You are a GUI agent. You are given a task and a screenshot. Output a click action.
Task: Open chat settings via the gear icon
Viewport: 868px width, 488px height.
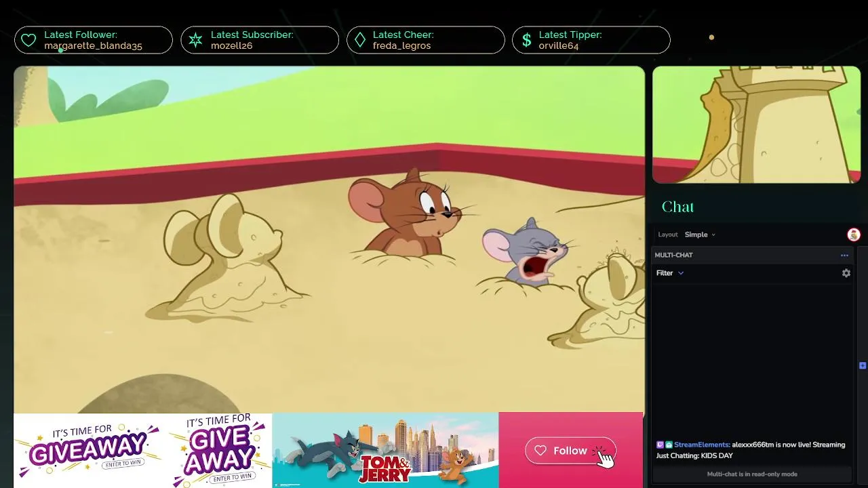click(x=846, y=273)
